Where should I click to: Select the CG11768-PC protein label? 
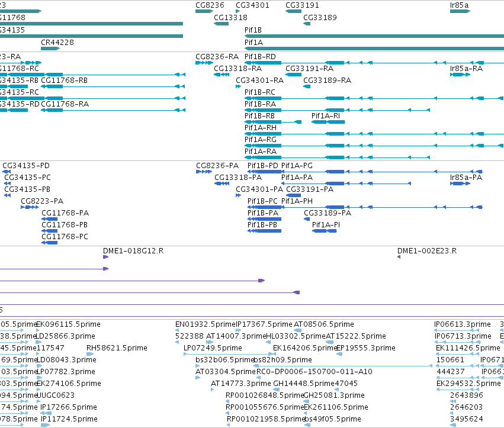click(65, 237)
